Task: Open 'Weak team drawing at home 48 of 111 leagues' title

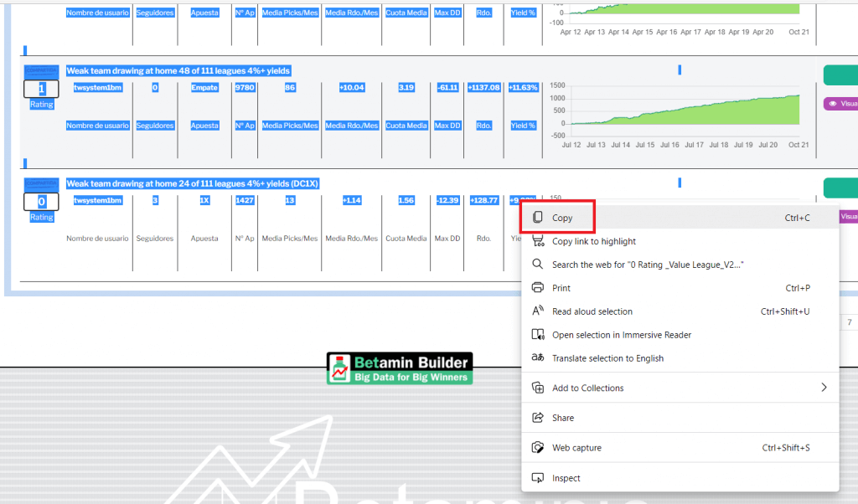Action: [x=178, y=70]
